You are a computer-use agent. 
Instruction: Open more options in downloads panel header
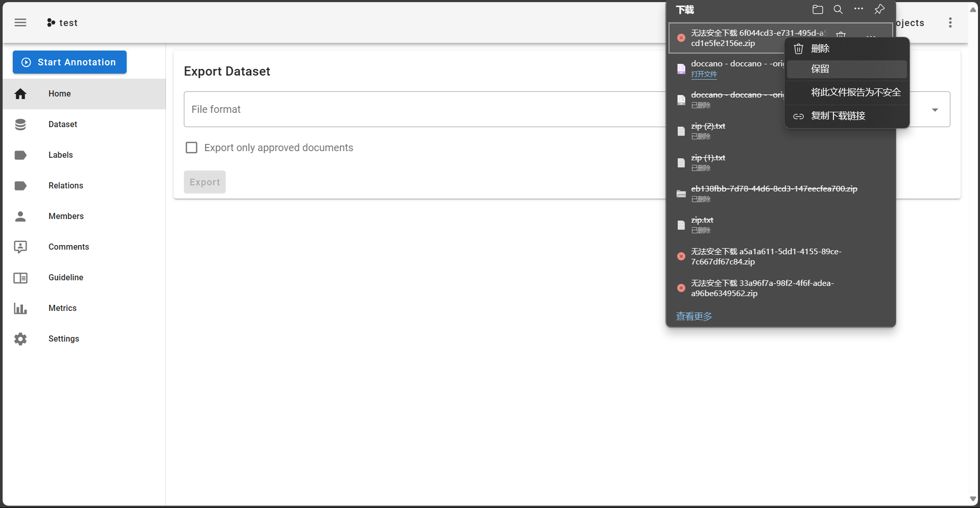pos(859,9)
